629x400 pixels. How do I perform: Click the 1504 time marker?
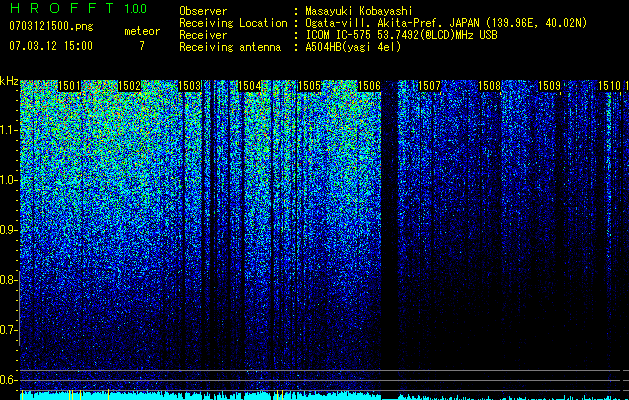[250, 86]
